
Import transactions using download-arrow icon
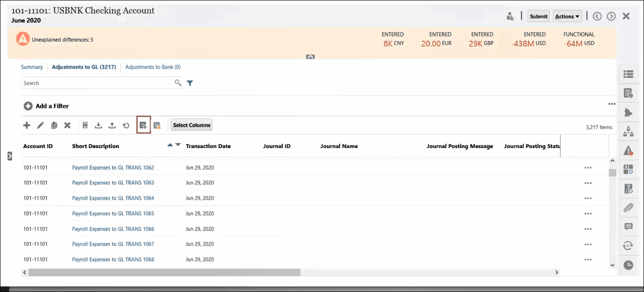click(98, 125)
